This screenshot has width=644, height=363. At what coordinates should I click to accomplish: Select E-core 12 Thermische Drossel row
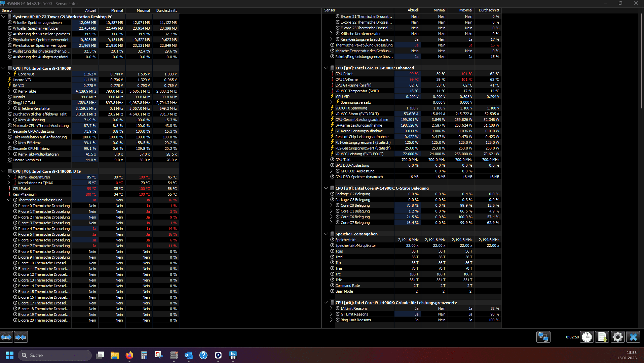click(89, 274)
